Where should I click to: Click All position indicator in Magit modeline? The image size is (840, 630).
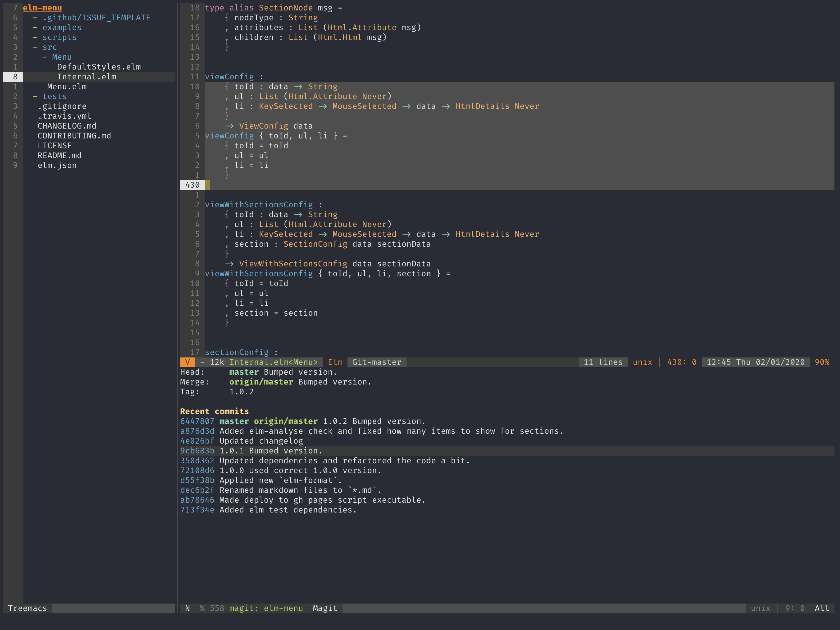point(822,609)
